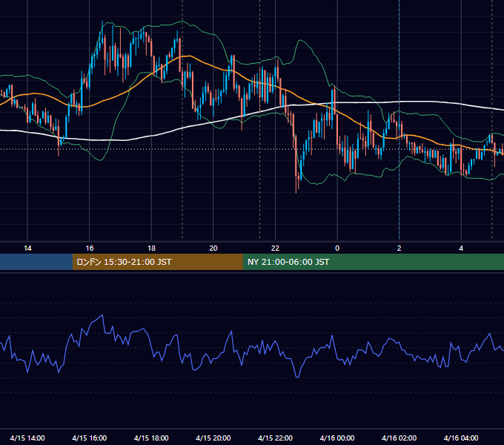504x445 pixels.
Task: Click the 16 hour axis label
Action: pos(90,248)
